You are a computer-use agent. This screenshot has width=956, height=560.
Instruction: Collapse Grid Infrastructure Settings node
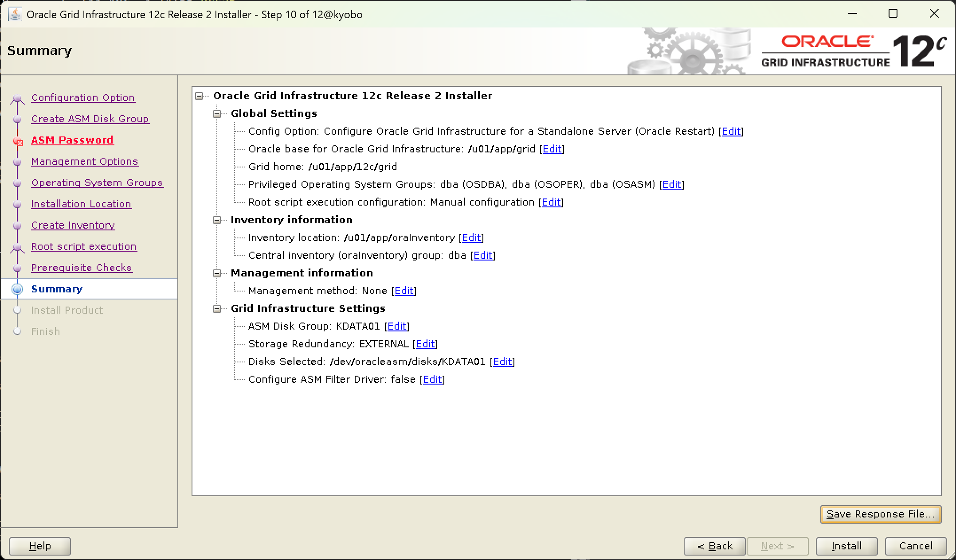pyautogui.click(x=217, y=309)
